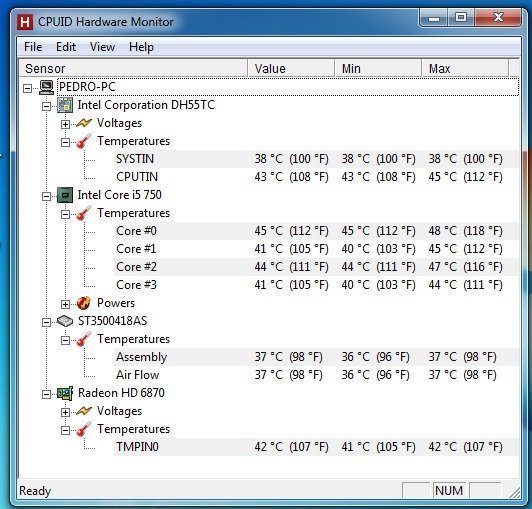The height and width of the screenshot is (509, 532).
Task: Select the Core #0 row
Action: pyautogui.click(x=316, y=231)
